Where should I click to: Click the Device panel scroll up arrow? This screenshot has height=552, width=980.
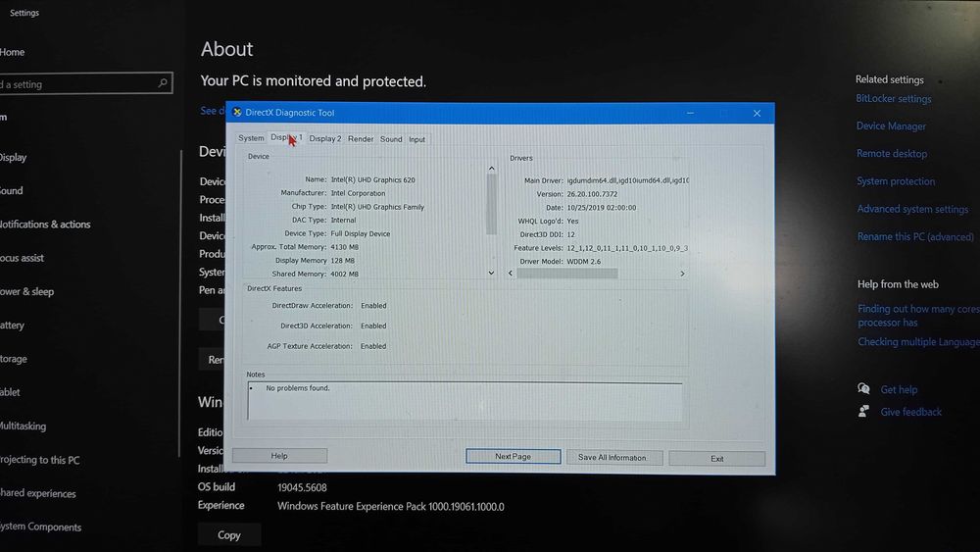[x=491, y=169]
